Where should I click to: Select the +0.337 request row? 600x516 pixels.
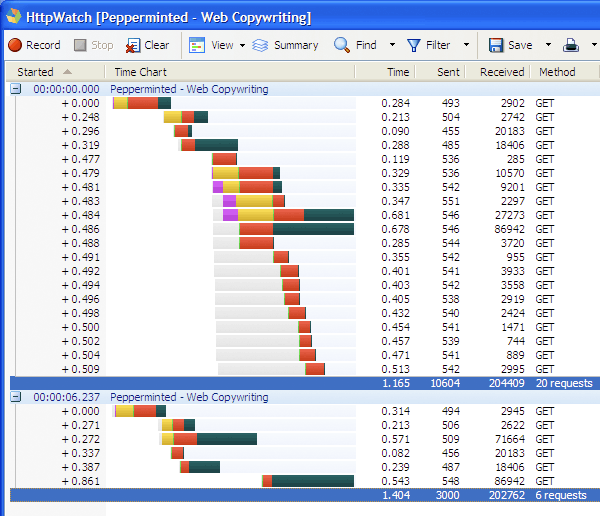(x=306, y=453)
